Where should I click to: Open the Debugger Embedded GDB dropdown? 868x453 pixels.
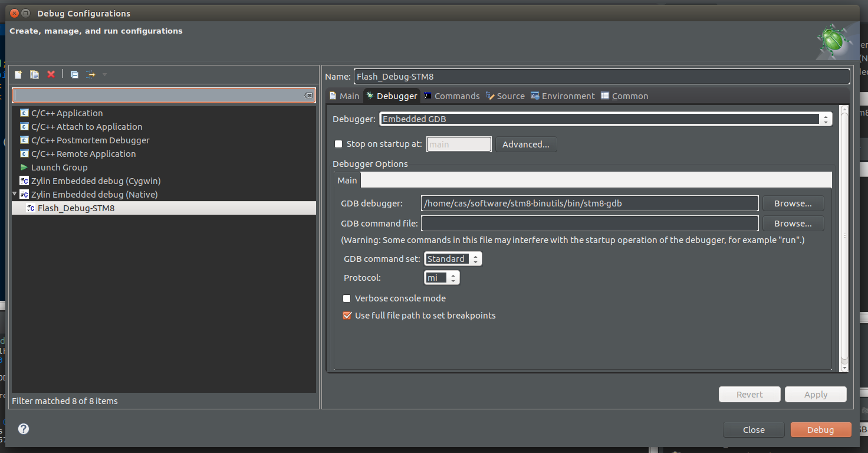[606, 119]
